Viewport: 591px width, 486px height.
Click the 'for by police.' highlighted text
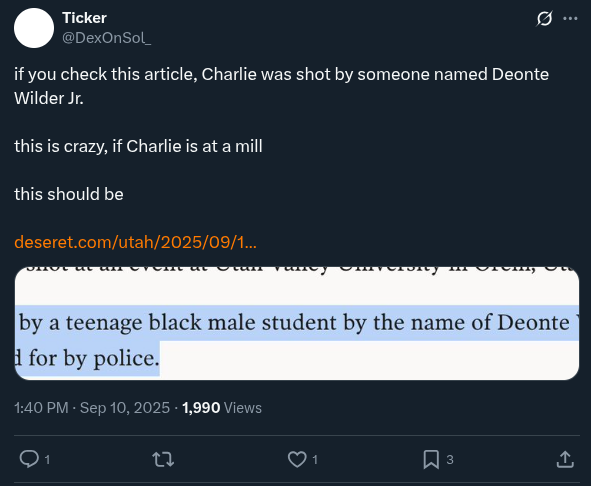click(94, 359)
